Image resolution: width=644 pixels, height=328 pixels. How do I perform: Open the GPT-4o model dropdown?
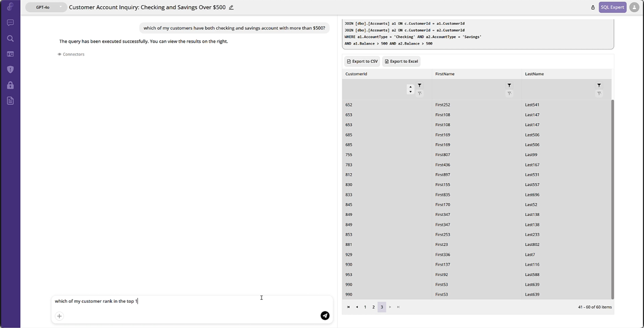(x=46, y=7)
